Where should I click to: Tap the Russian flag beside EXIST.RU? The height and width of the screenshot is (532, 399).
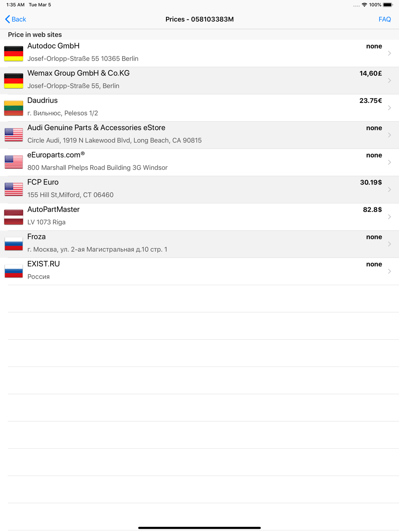click(14, 271)
